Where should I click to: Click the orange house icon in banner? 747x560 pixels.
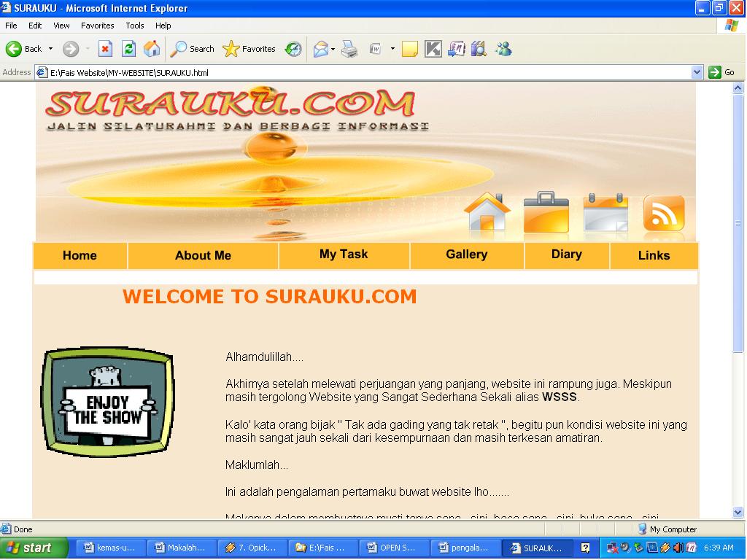[487, 212]
